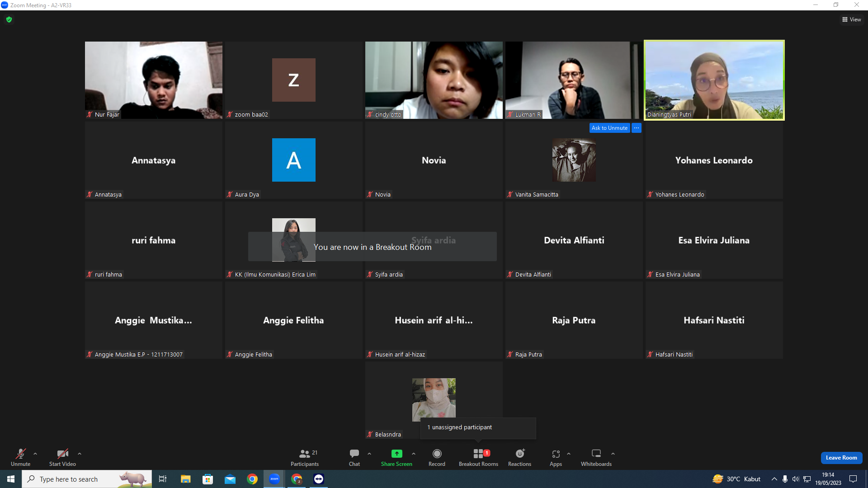Screen dimensions: 868x488
Task: Open more options on Vanita Samacitta's tile
Action: point(637,128)
